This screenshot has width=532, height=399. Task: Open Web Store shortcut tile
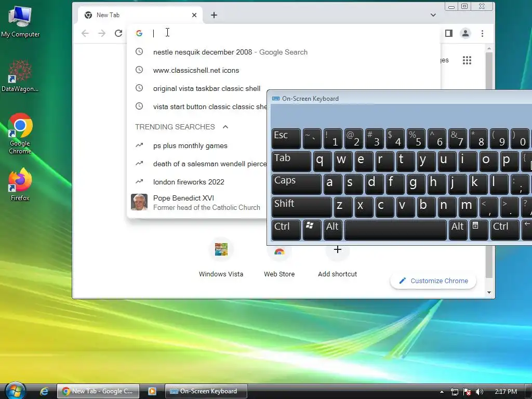tap(279, 259)
